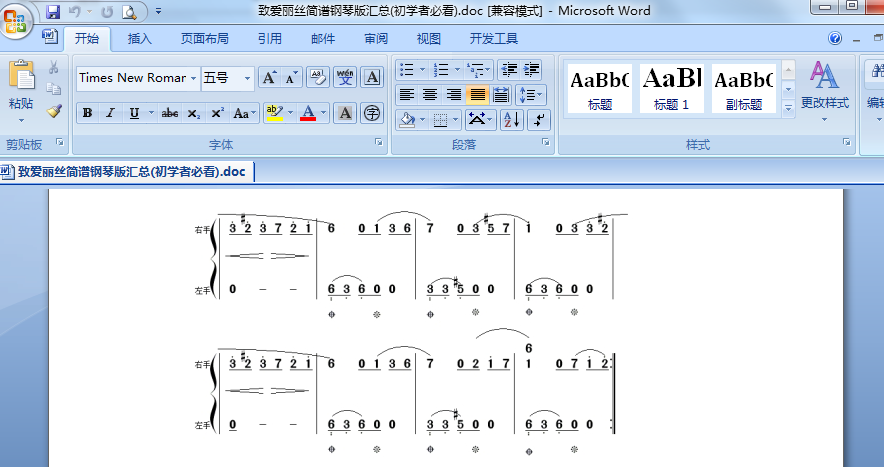Screen dimensions: 884x467
Task: Show or hide paragraph marks
Action: tap(539, 120)
